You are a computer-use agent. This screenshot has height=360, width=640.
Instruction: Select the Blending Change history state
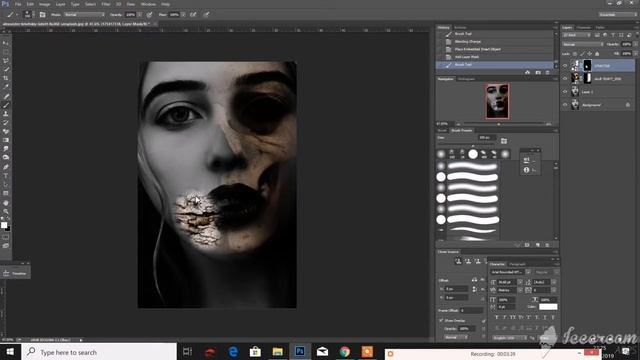[495, 42]
